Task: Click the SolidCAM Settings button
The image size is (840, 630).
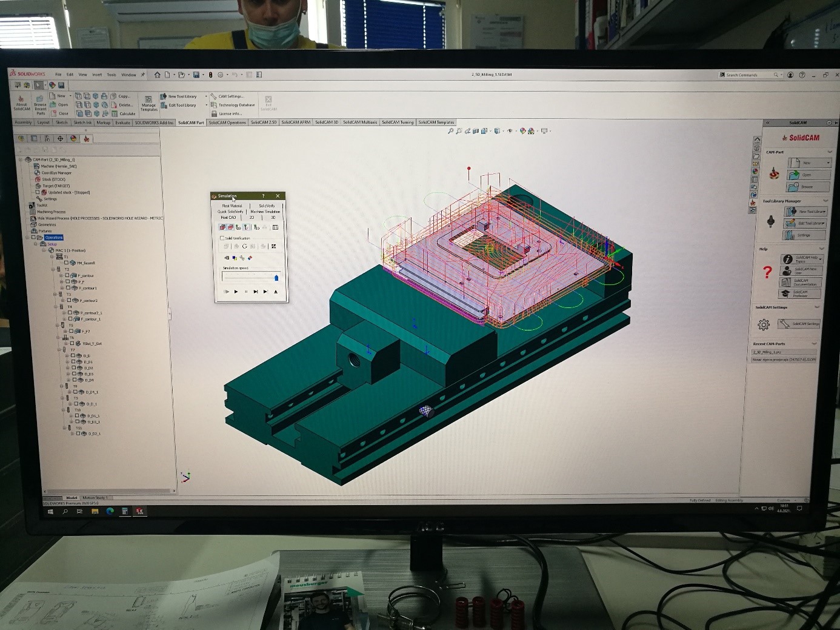Action: click(800, 324)
